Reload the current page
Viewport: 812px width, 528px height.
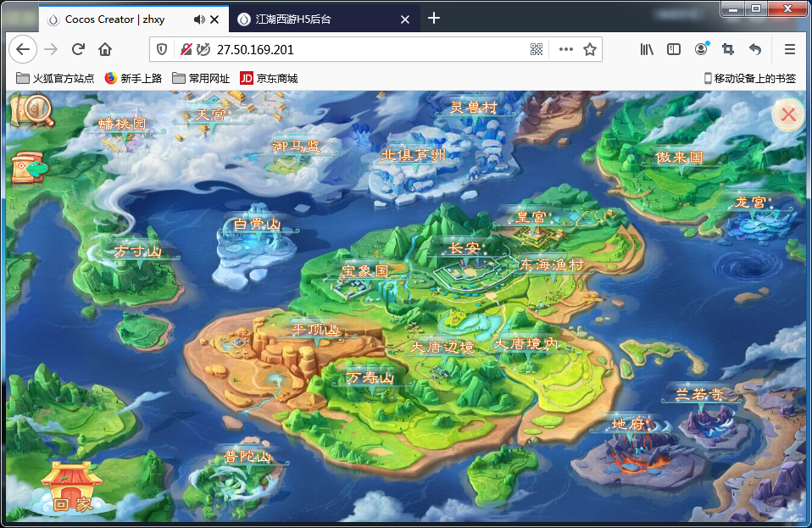point(78,49)
